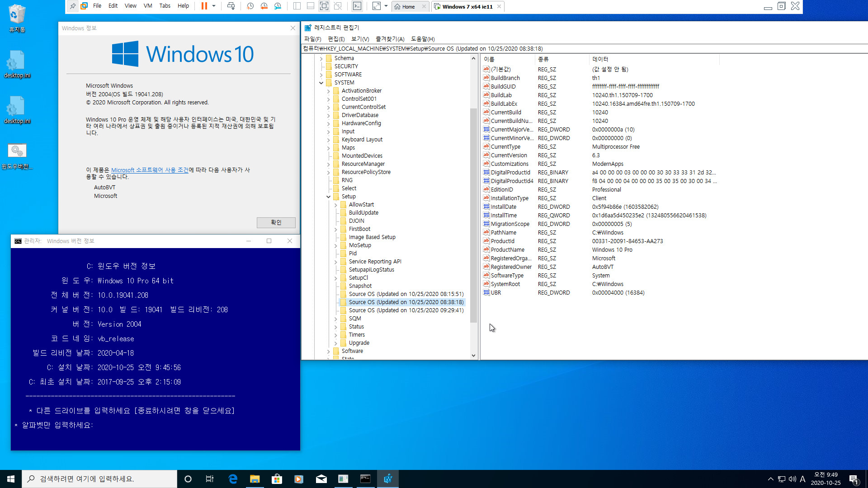Collapse the SYSTEM registry key

pos(321,83)
